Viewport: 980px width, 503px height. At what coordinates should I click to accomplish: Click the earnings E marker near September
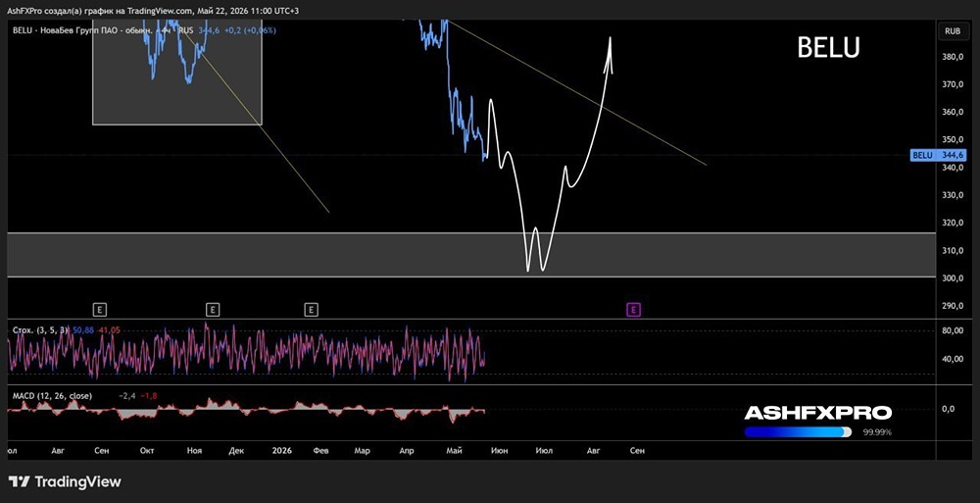point(99,309)
